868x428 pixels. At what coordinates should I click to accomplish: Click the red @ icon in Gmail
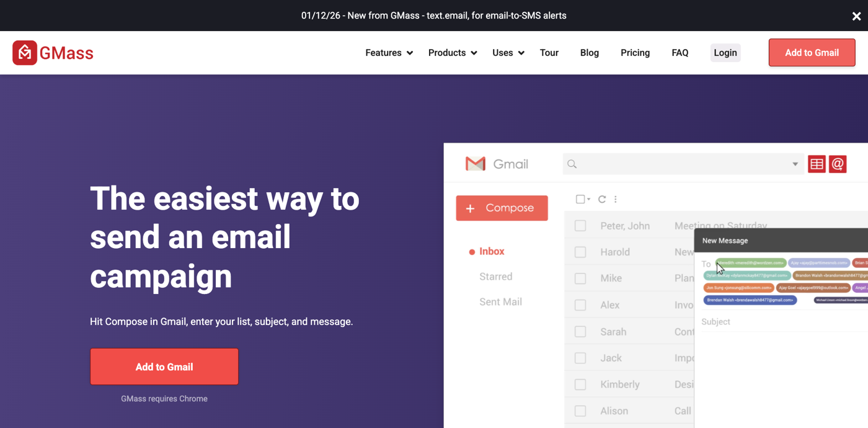[838, 164]
